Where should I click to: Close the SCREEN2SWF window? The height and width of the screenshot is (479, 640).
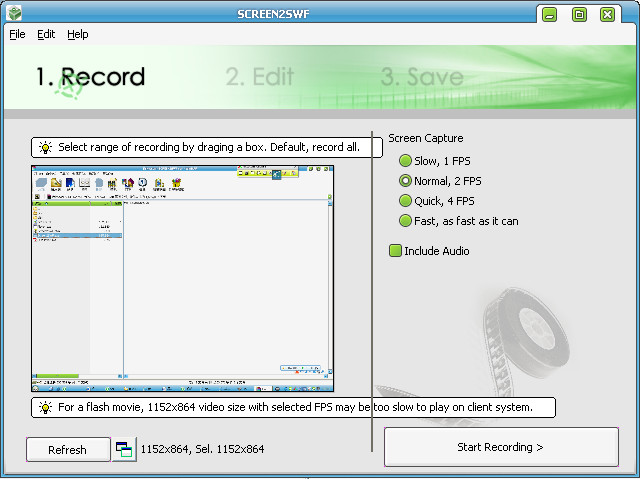tap(607, 15)
